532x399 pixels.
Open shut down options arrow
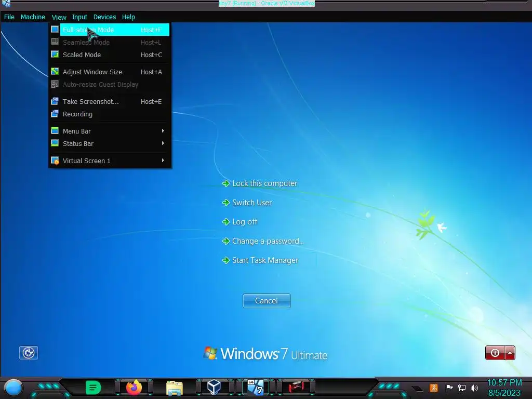(x=510, y=353)
